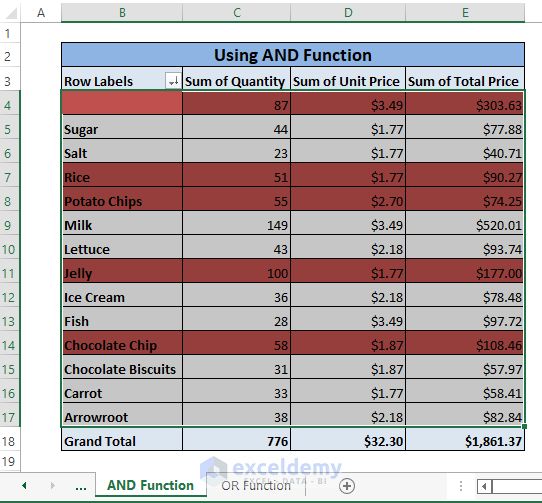Go to next sheet arrow
Screen dimensions: 542x503
53,485
